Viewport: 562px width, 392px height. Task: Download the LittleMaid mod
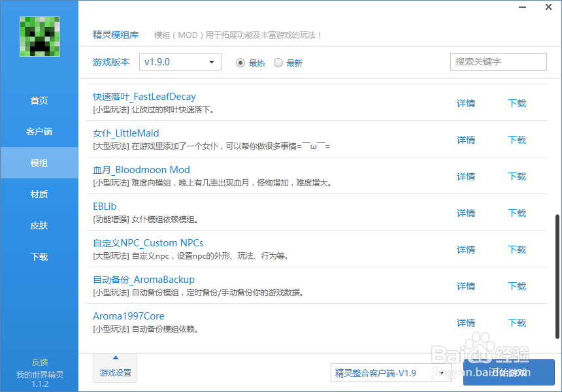[516, 140]
